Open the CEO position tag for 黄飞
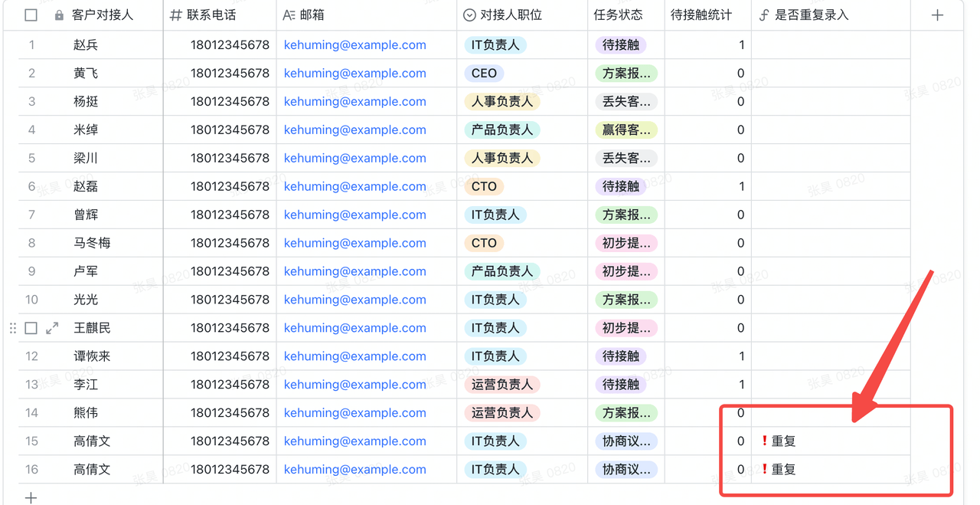 coord(484,74)
